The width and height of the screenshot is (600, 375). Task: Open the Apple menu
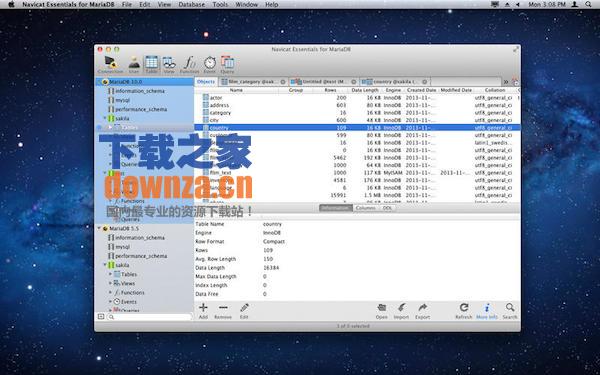click(11, 5)
